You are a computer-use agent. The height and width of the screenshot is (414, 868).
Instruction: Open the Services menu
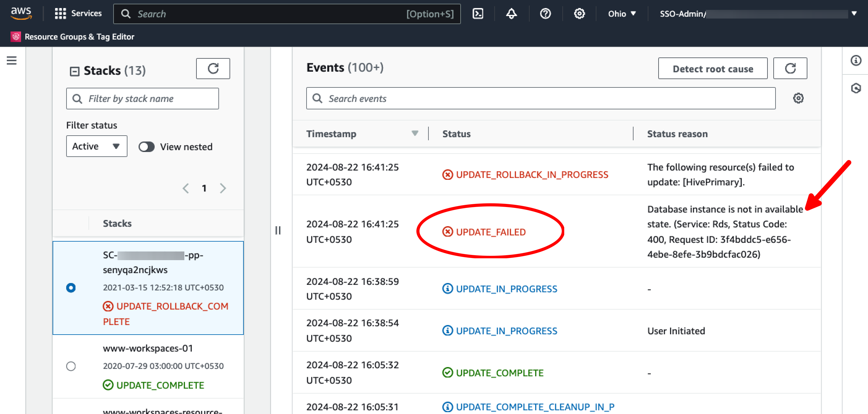(x=78, y=14)
